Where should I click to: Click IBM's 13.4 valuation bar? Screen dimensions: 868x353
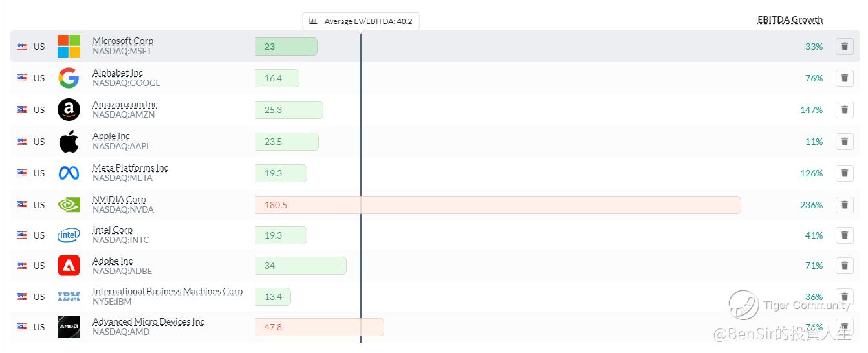pyautogui.click(x=273, y=297)
